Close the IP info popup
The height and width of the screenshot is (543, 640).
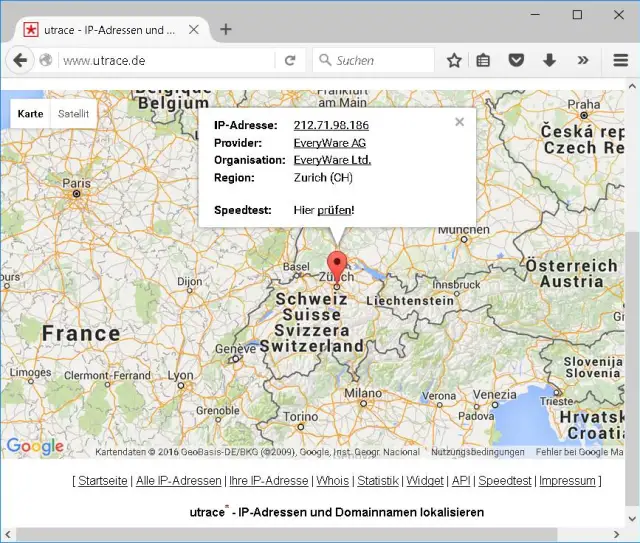pyautogui.click(x=459, y=122)
